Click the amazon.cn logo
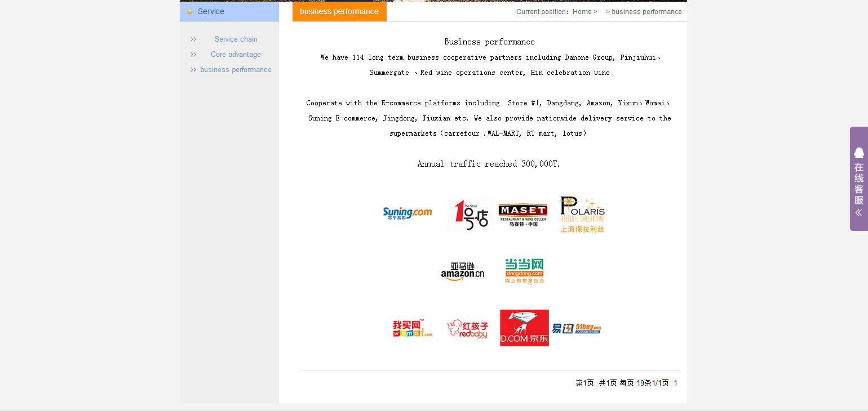Screen dimensions: 868x411 (463, 272)
